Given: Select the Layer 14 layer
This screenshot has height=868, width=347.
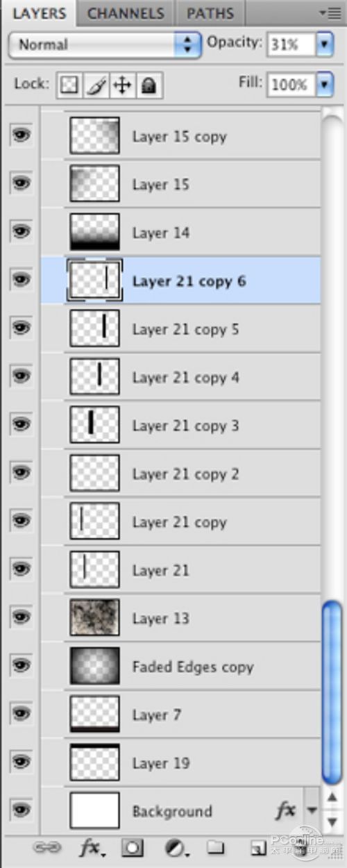Looking at the screenshot, I should click(180, 232).
